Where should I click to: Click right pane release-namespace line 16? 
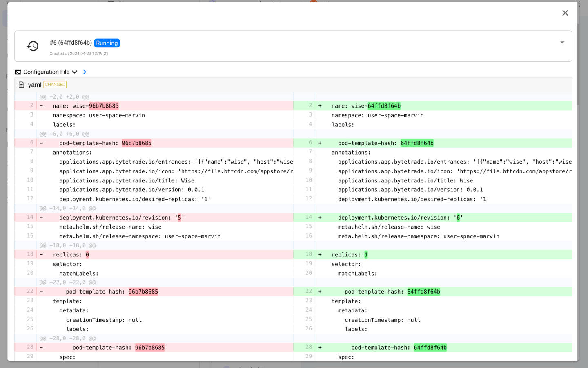tap(433, 236)
